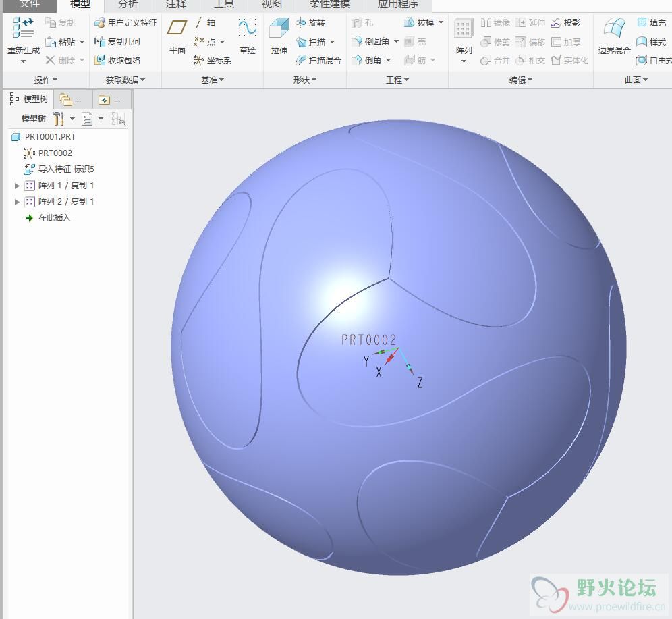Expand the 编辑 group menu
The width and height of the screenshot is (672, 619).
coord(521,80)
